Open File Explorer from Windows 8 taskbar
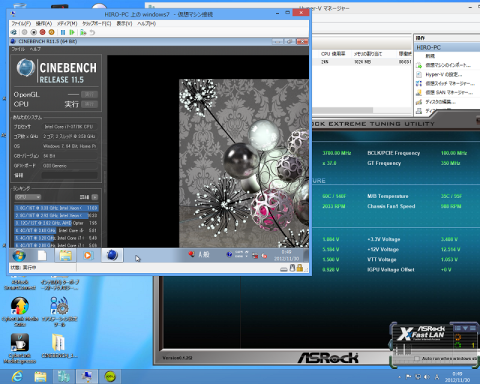480x384 pixels. 40,377
